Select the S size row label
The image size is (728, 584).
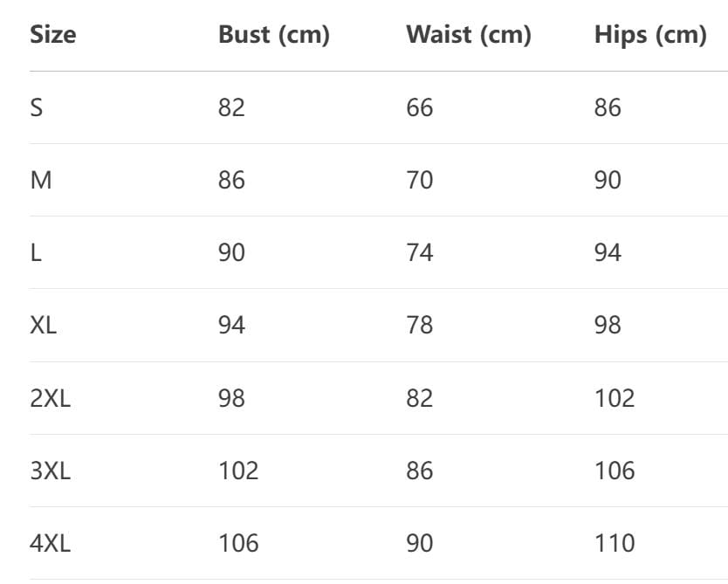tap(36, 107)
